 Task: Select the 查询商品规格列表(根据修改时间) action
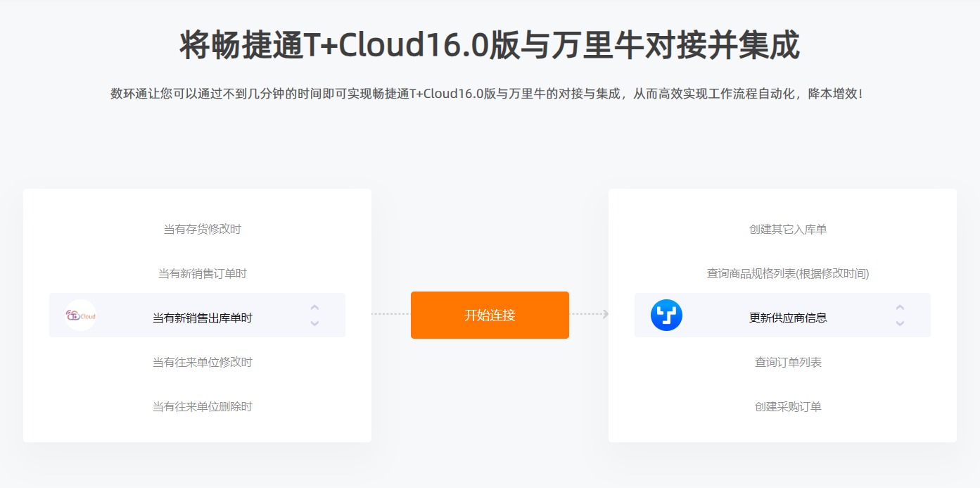tap(788, 273)
